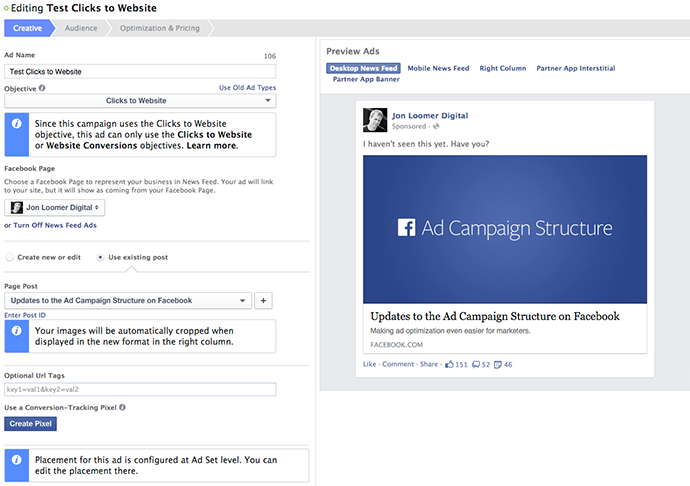The height and width of the screenshot is (486, 690).
Task: Click the Use Old Ad Types link
Action: pos(247,88)
